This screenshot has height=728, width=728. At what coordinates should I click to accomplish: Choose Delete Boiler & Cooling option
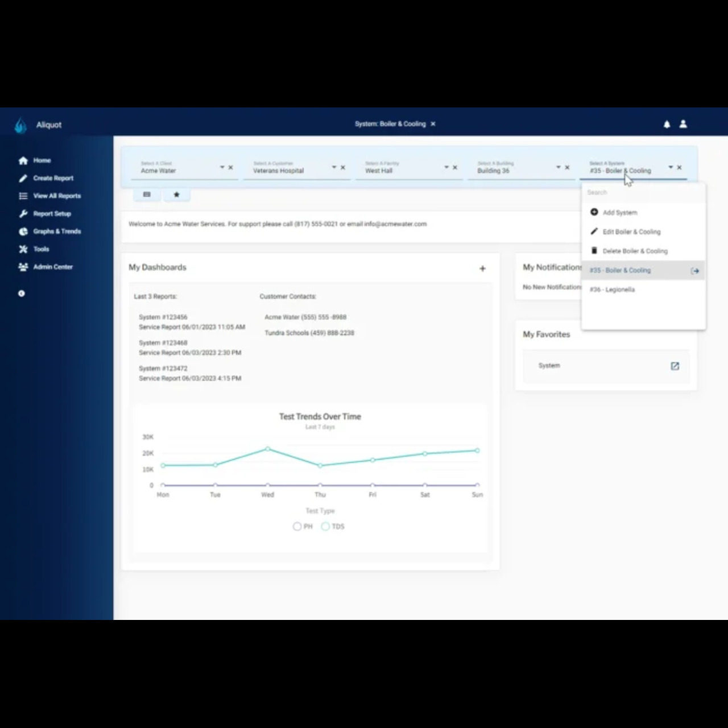pos(643,251)
